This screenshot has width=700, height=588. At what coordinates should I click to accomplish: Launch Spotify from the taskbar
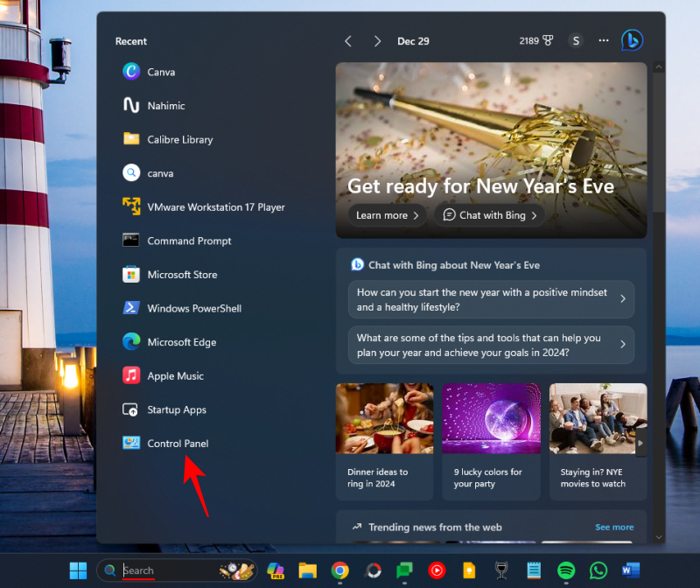pyautogui.click(x=565, y=570)
